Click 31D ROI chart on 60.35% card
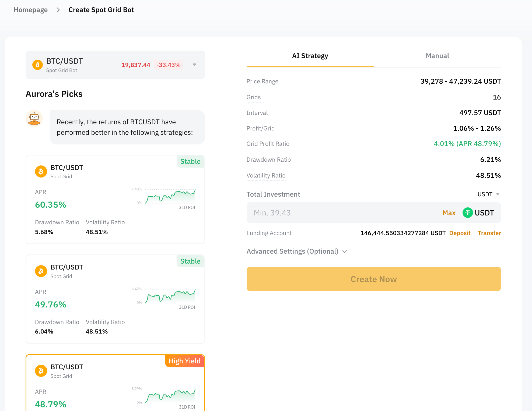The image size is (532, 411). pyautogui.click(x=170, y=197)
